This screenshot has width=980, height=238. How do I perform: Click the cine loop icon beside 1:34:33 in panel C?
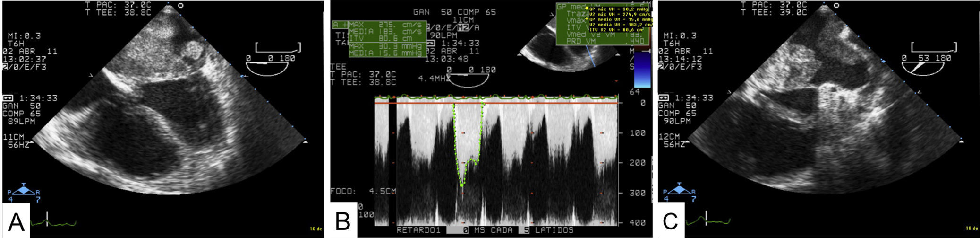pos(665,98)
